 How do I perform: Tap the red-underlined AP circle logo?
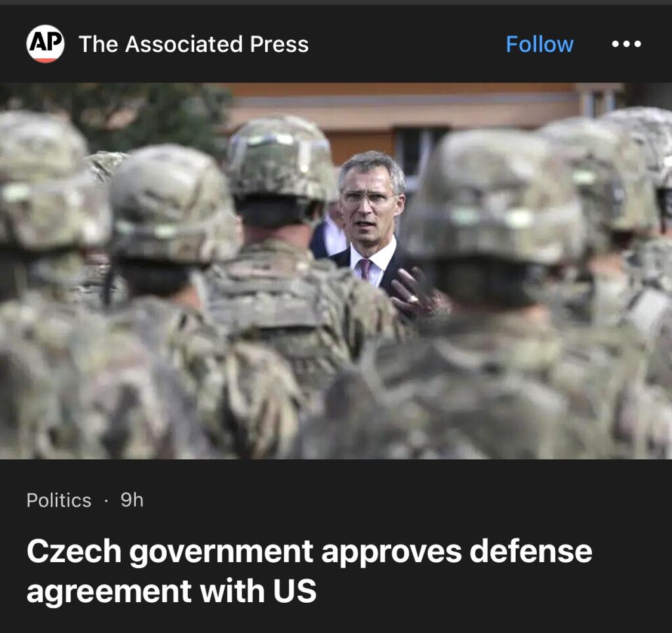coord(45,44)
